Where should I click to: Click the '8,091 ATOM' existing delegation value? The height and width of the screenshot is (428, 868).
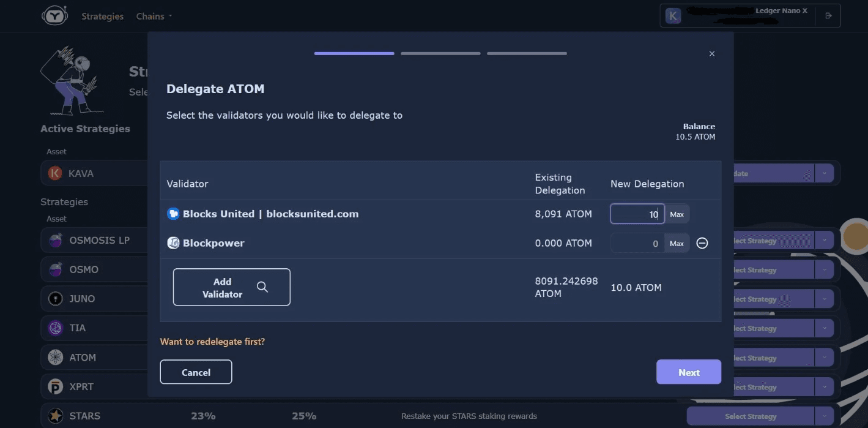(563, 214)
